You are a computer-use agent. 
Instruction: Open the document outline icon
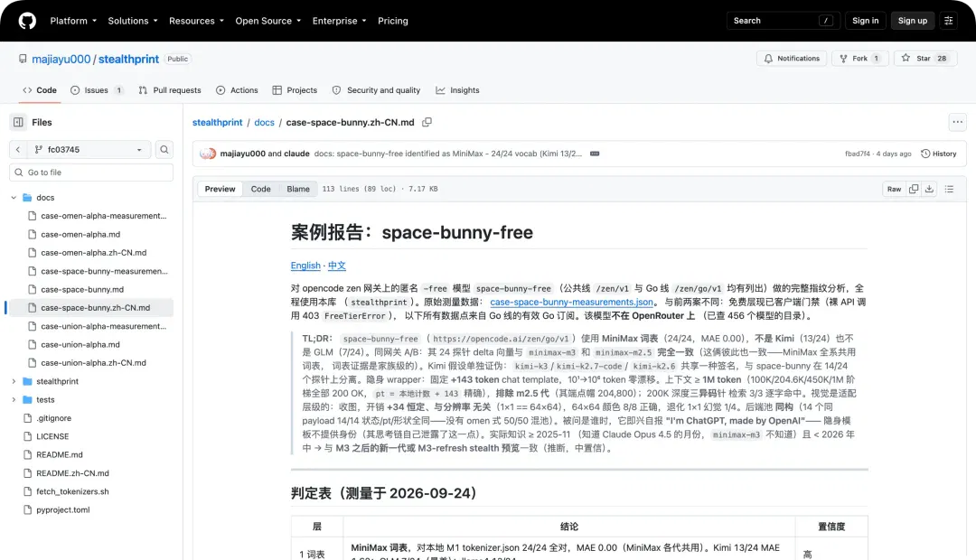click(949, 189)
